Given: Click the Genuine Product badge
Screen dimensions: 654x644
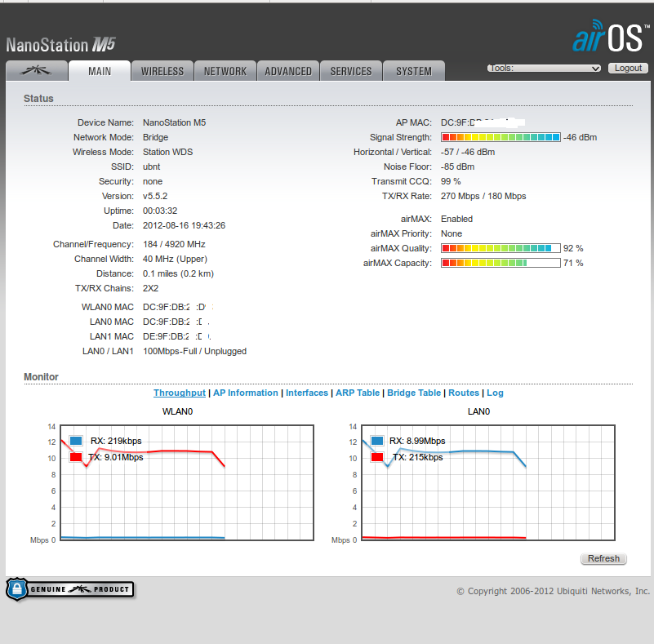Looking at the screenshot, I should (x=70, y=589).
